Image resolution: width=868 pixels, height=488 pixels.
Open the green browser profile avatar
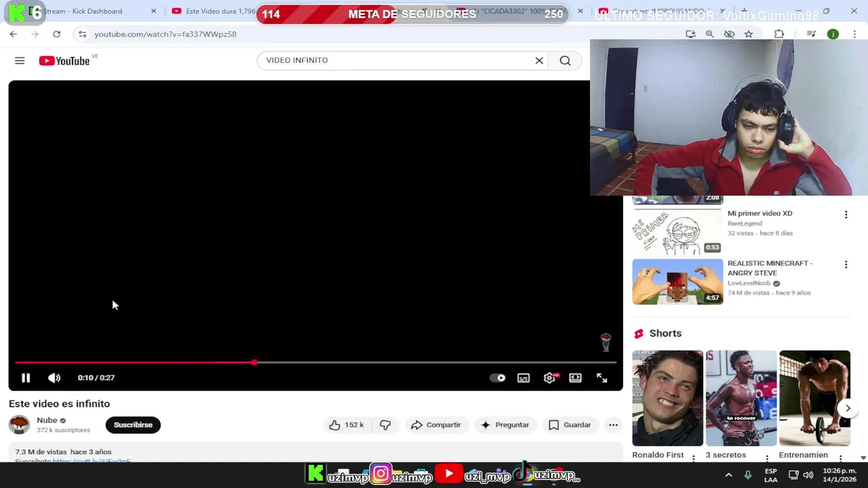833,34
